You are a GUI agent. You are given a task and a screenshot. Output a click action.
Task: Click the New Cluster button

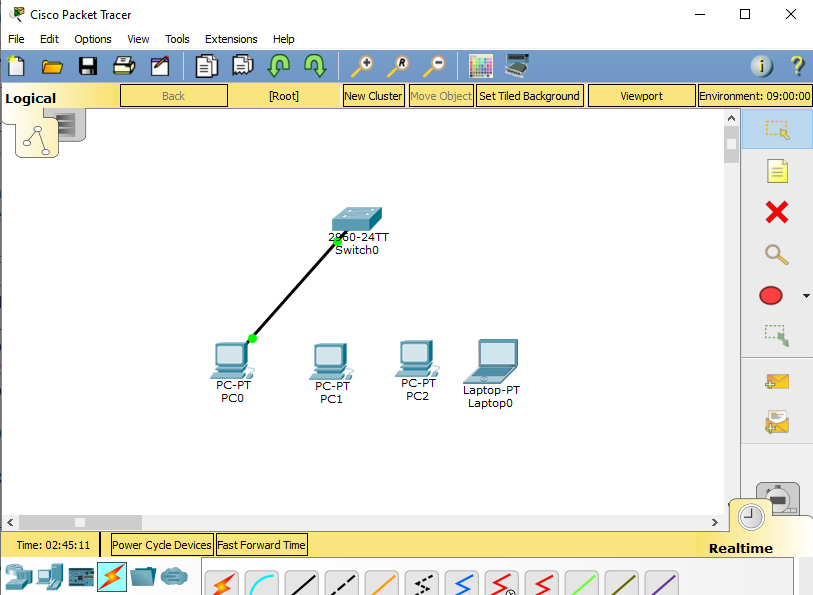pos(373,96)
